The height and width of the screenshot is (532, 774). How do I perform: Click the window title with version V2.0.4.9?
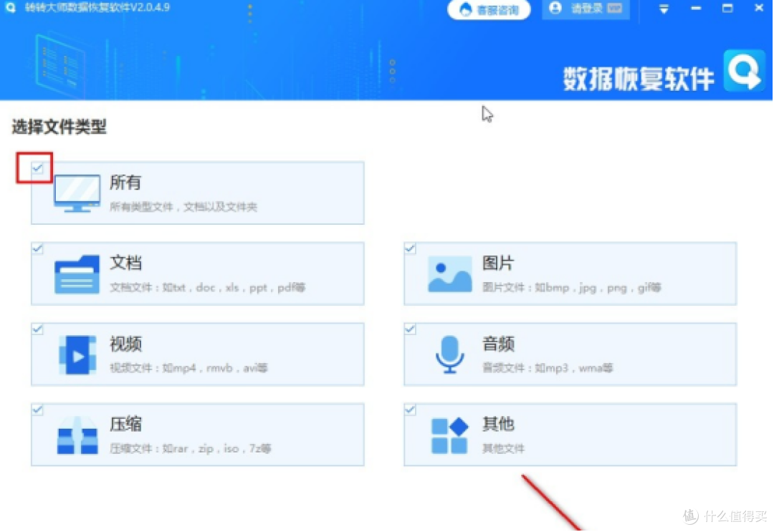coord(97,7)
